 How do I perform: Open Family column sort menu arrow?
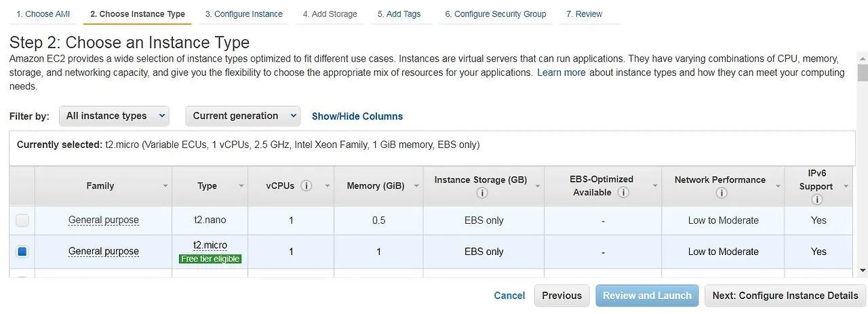point(165,186)
